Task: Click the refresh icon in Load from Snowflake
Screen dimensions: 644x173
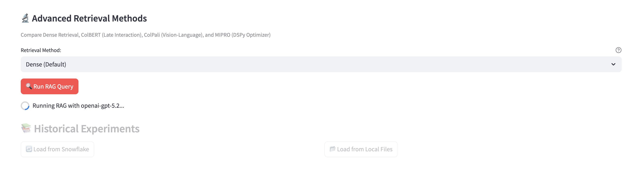Action: [x=29, y=149]
